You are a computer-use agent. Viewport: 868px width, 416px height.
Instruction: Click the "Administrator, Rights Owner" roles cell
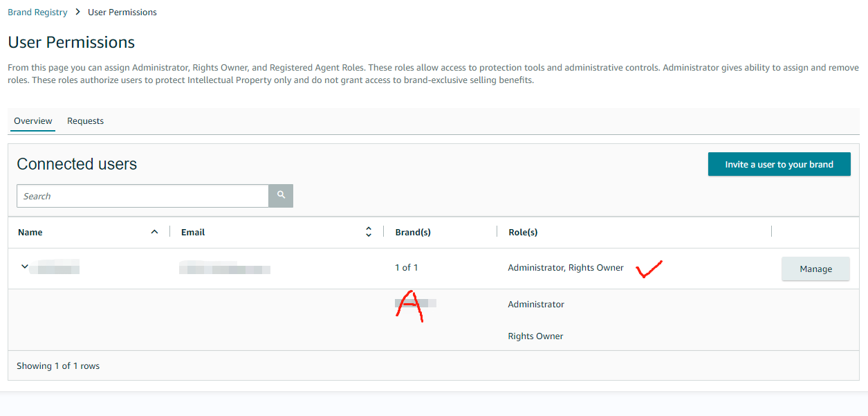point(565,268)
